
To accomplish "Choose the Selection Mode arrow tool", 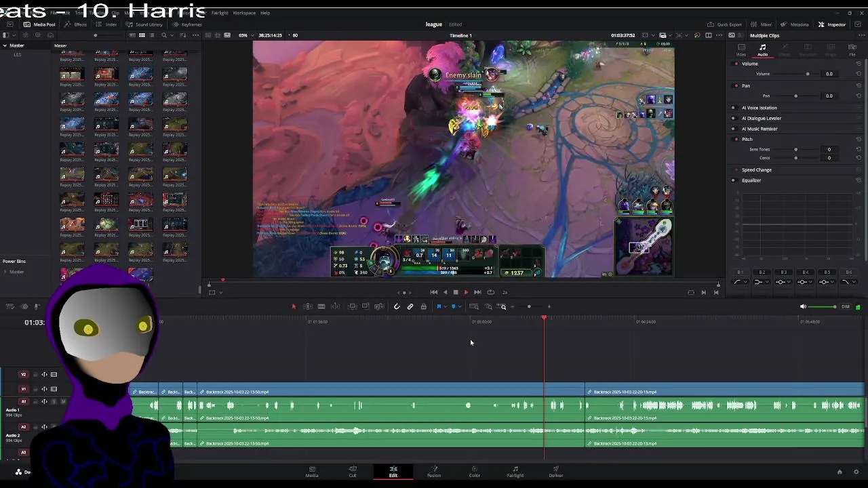I will pyautogui.click(x=294, y=306).
